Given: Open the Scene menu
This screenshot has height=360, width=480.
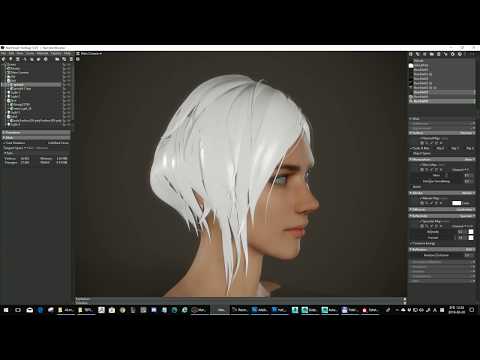Looking at the screenshot, I should click(30, 53).
